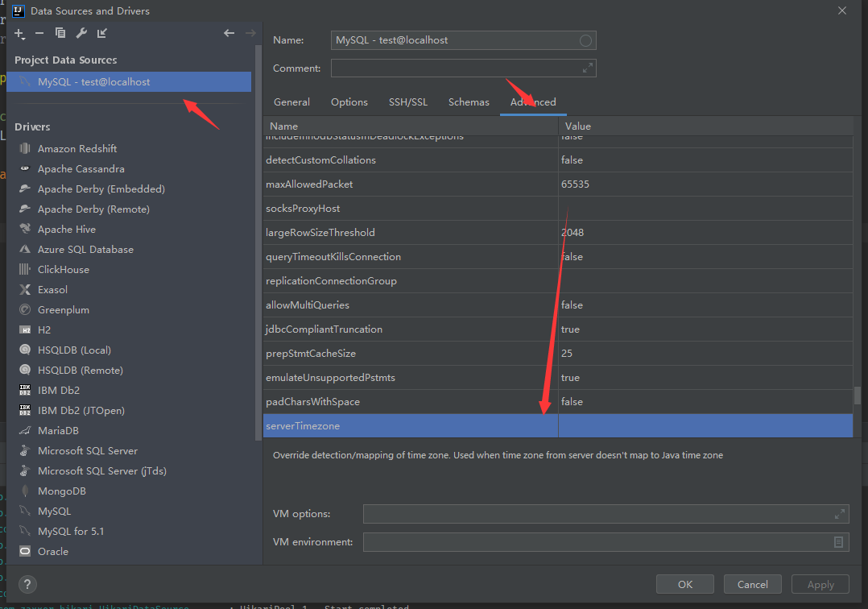Select the allowMultiQueries property row
This screenshot has width=868, height=609.
point(558,305)
